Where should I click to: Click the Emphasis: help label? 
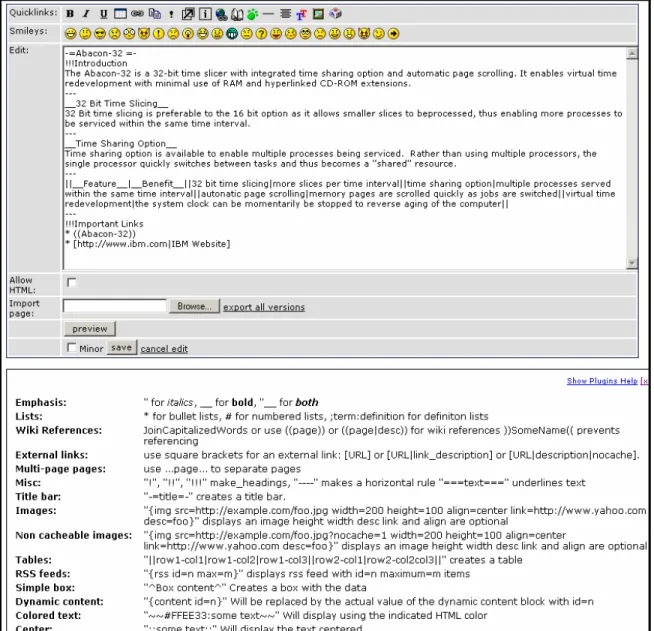pyautogui.click(x=41, y=402)
